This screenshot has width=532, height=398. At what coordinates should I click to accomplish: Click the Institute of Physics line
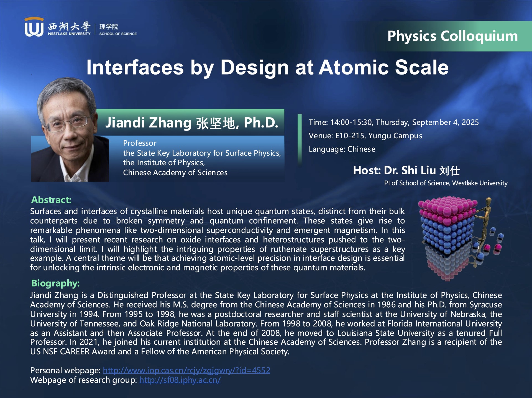point(164,163)
